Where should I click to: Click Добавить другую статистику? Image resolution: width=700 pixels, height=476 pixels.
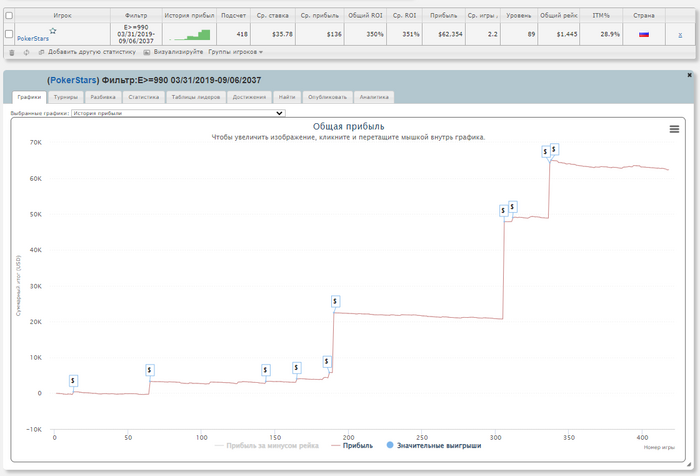[92, 52]
